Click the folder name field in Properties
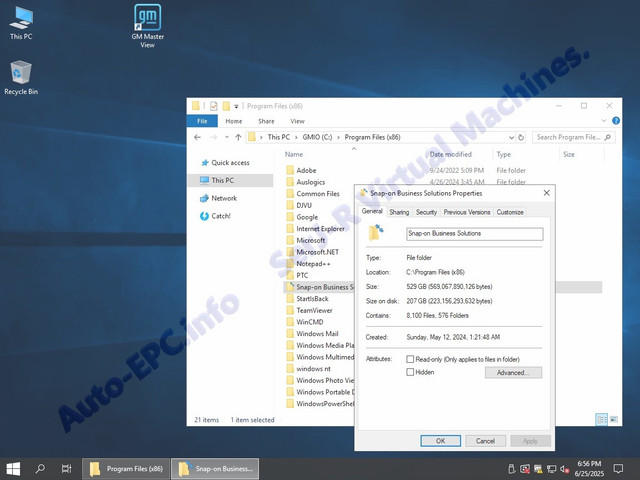This screenshot has width=640, height=480. (475, 234)
